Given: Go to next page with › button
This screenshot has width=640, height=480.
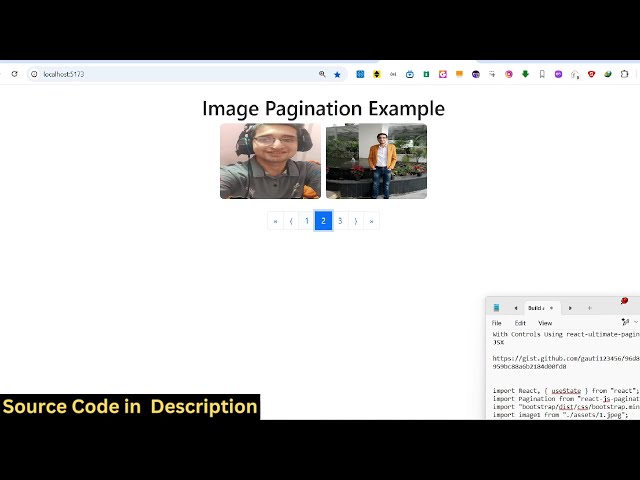Looking at the screenshot, I should pos(355,221).
